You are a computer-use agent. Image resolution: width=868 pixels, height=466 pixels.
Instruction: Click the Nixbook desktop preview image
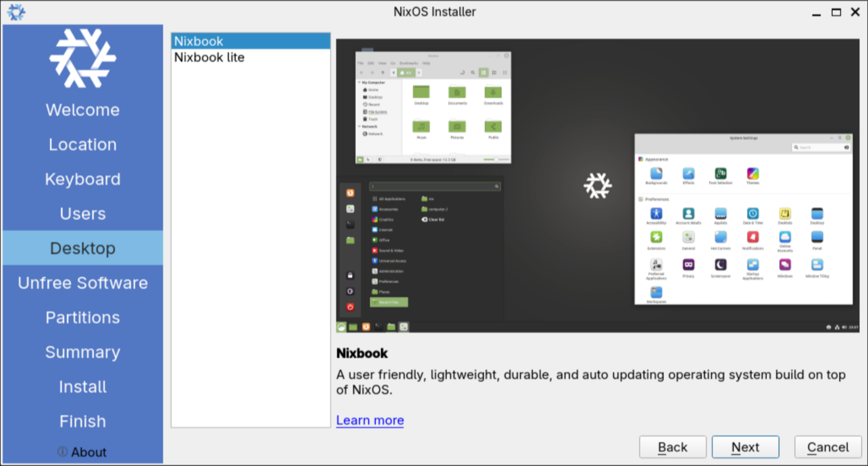(x=598, y=186)
